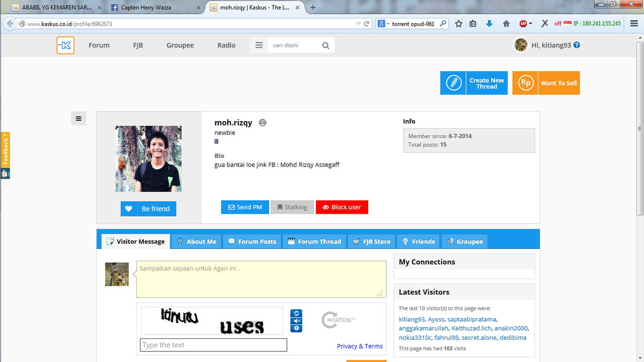
Task: Toggle the profile sidebar hamburger icon
Action: (x=78, y=119)
